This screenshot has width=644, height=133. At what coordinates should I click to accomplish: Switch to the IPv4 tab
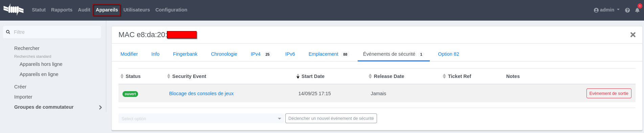261,54
